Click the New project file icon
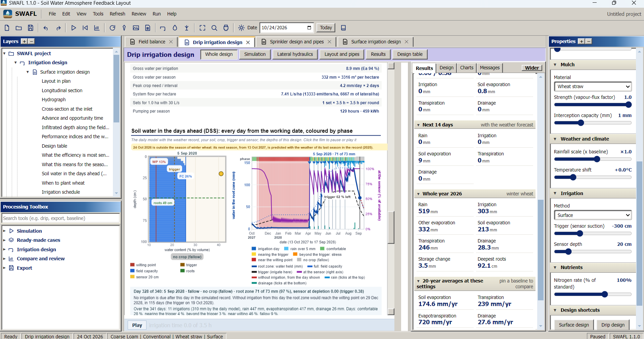The image size is (644, 339). click(7, 28)
